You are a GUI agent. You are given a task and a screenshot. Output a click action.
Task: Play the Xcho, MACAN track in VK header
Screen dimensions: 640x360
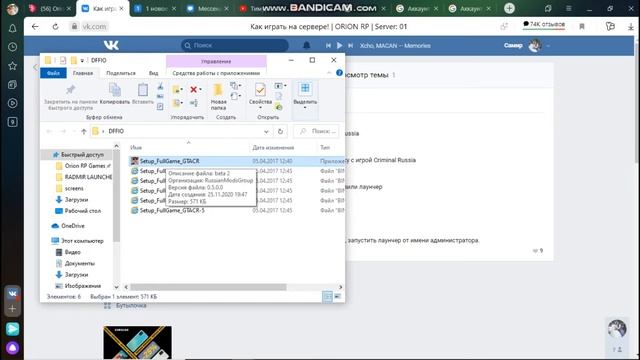(339, 46)
